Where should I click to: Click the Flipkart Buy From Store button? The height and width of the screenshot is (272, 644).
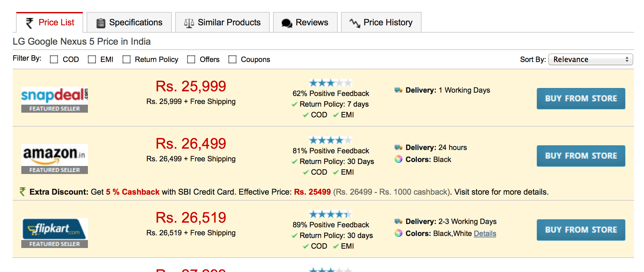coord(581,230)
